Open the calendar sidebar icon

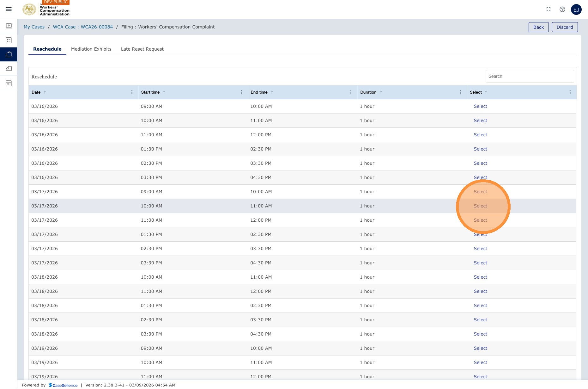pos(9,83)
